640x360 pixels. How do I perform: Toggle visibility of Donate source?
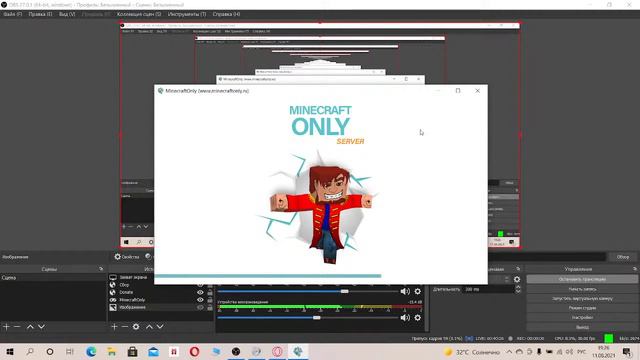point(200,292)
